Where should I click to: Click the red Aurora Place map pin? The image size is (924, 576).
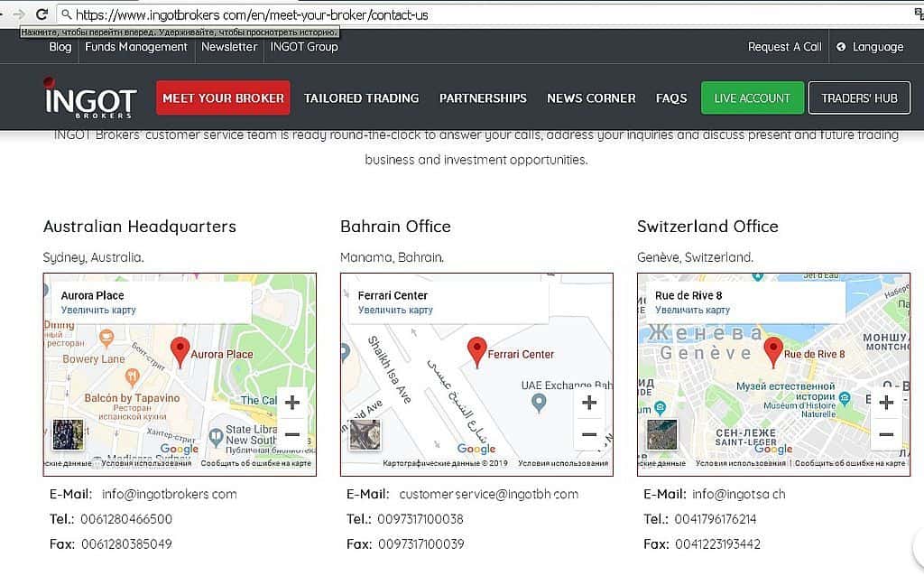180,350
